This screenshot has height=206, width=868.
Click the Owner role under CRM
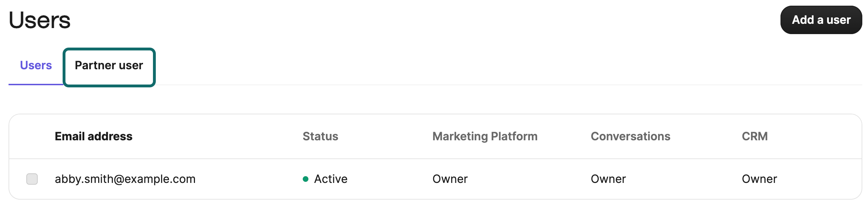coord(759,179)
